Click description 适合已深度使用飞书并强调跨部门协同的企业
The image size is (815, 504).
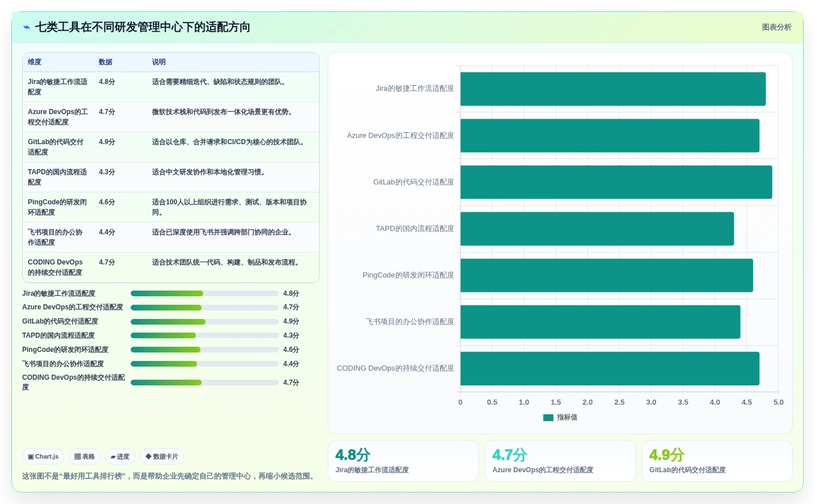(x=222, y=232)
